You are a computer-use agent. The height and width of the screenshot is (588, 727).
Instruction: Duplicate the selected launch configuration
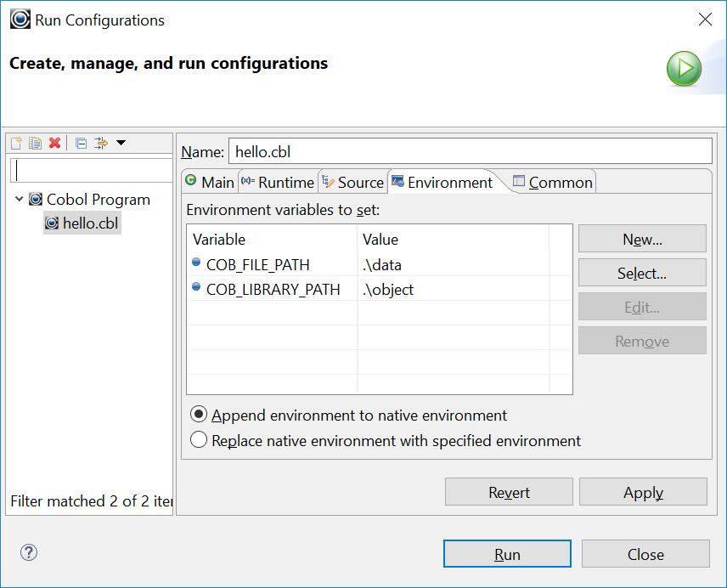(35, 143)
